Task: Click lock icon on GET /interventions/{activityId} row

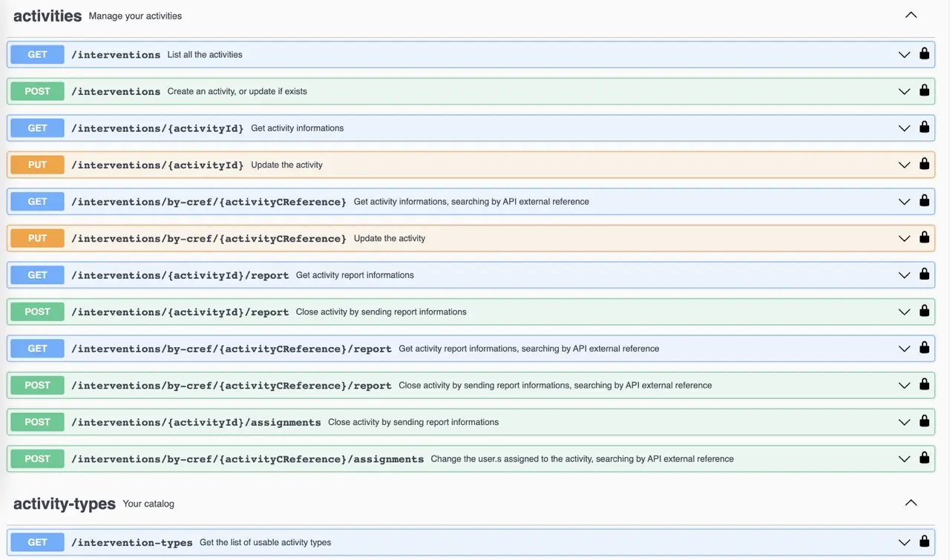Action: (x=924, y=127)
